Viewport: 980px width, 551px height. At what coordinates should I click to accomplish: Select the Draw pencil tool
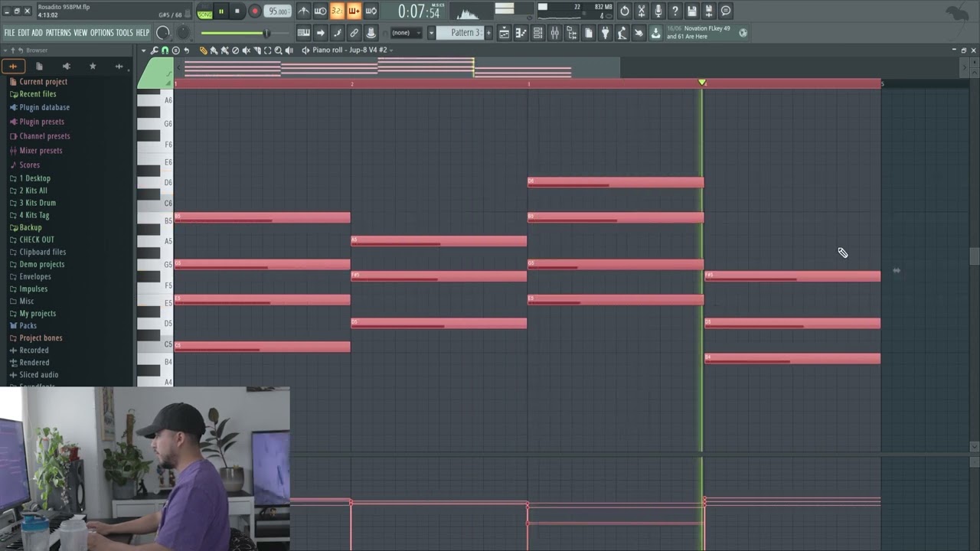[x=204, y=50]
